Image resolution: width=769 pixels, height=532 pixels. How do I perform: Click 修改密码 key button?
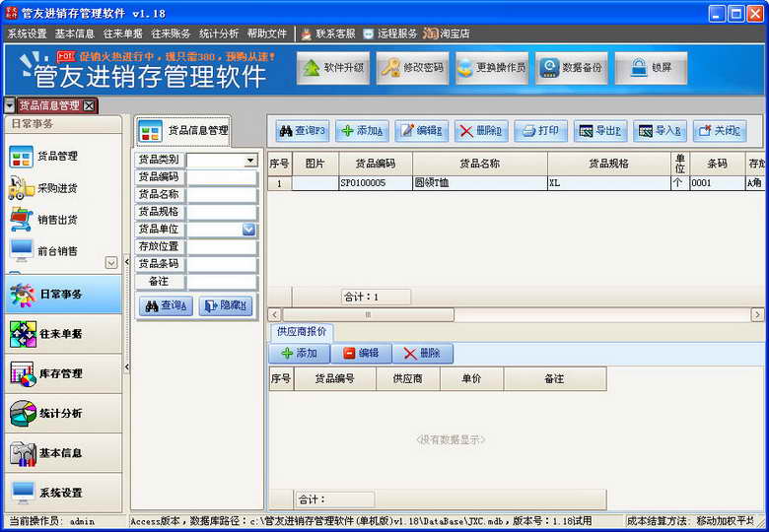[x=412, y=68]
